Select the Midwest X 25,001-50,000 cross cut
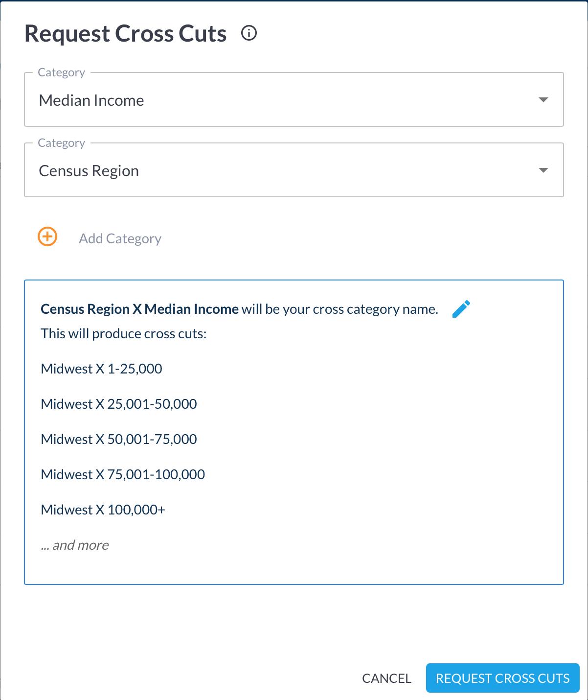Viewport: 588px width, 700px height. click(119, 404)
